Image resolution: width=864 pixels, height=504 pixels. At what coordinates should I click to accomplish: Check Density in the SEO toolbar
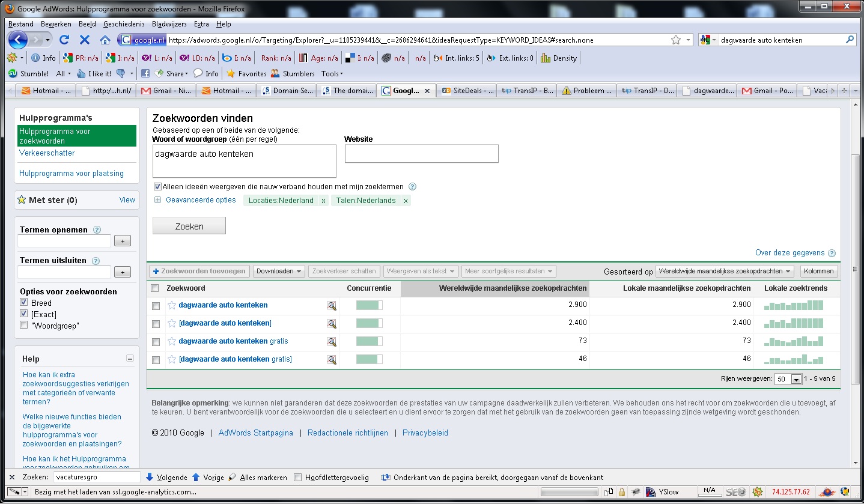[559, 58]
